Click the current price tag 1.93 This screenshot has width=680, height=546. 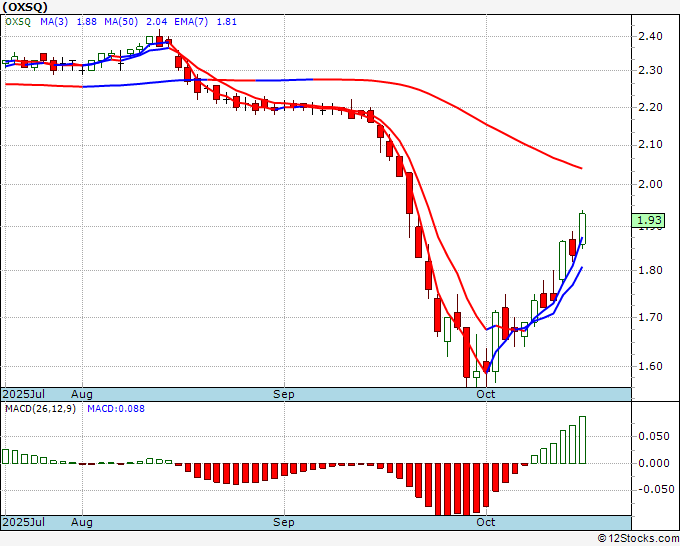[x=648, y=220]
